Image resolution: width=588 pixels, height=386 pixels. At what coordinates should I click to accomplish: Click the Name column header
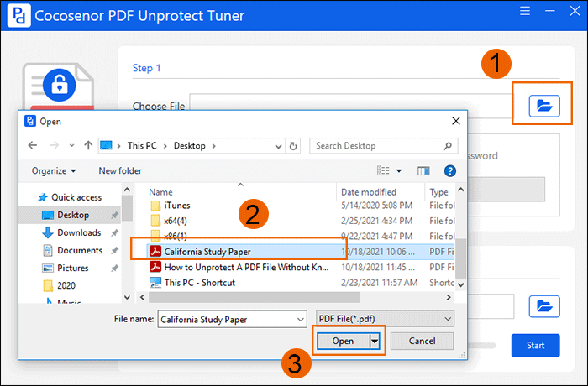(x=161, y=192)
